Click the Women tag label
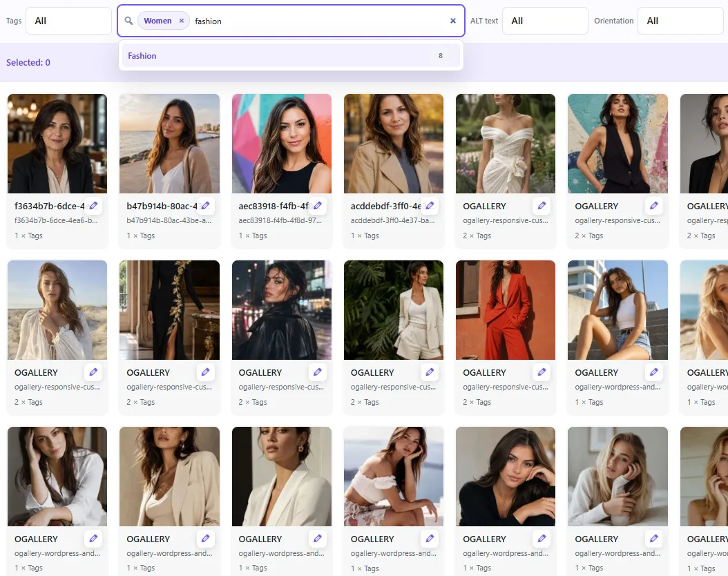 [157, 21]
